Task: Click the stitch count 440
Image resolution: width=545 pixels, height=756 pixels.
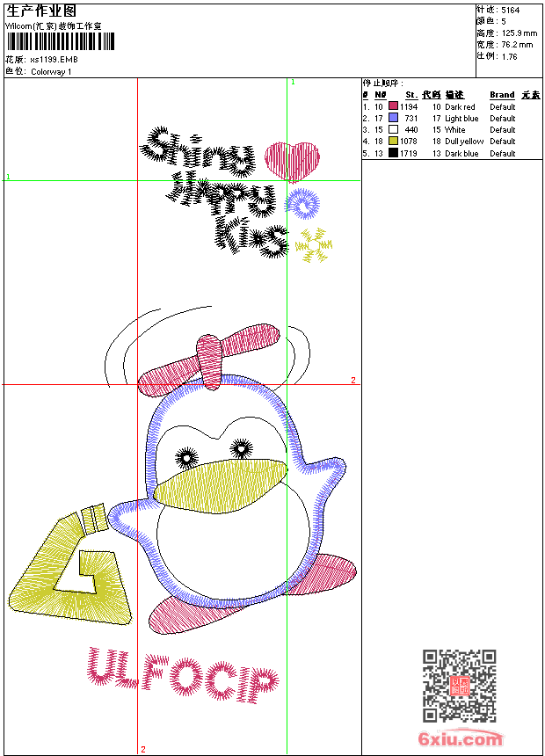Action: click(411, 130)
